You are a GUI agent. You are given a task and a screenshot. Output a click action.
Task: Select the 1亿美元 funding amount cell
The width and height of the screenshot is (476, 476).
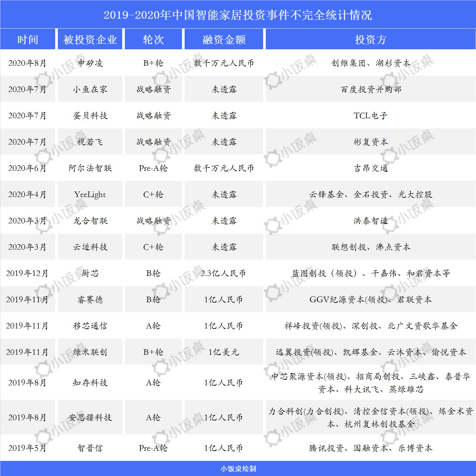(224, 352)
